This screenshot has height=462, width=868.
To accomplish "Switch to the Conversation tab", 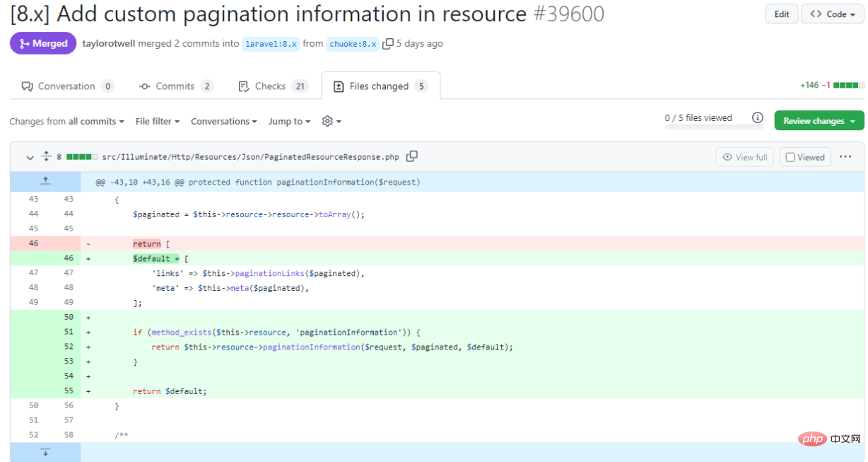I will tap(66, 86).
